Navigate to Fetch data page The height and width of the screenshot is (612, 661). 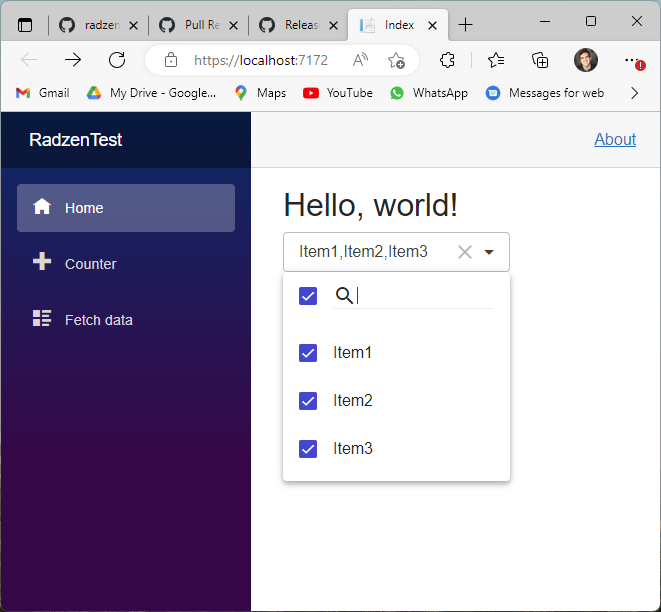point(126,320)
